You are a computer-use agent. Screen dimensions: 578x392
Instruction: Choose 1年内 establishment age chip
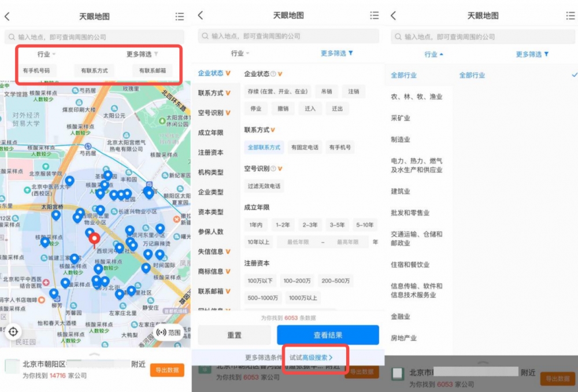[x=256, y=225]
